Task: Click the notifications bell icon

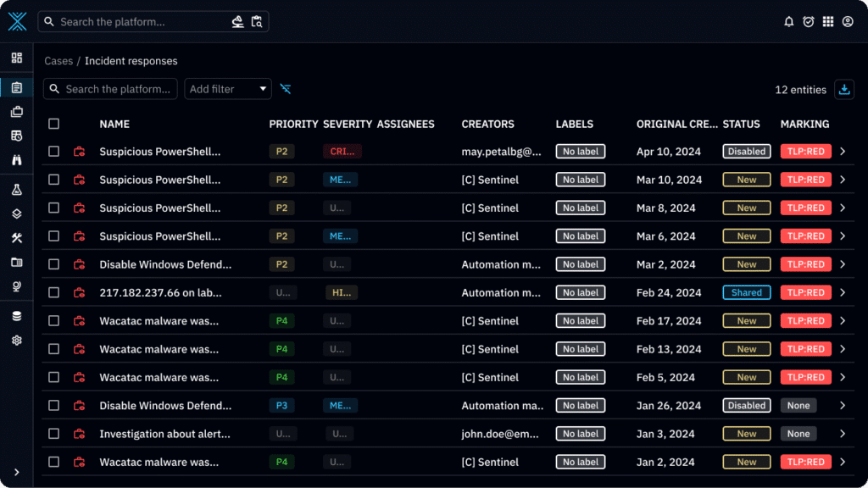Action: [789, 22]
